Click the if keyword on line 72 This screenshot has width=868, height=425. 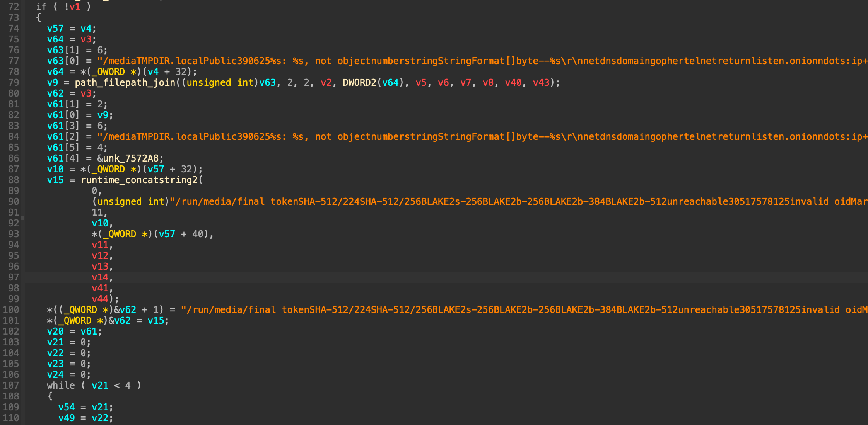click(41, 7)
